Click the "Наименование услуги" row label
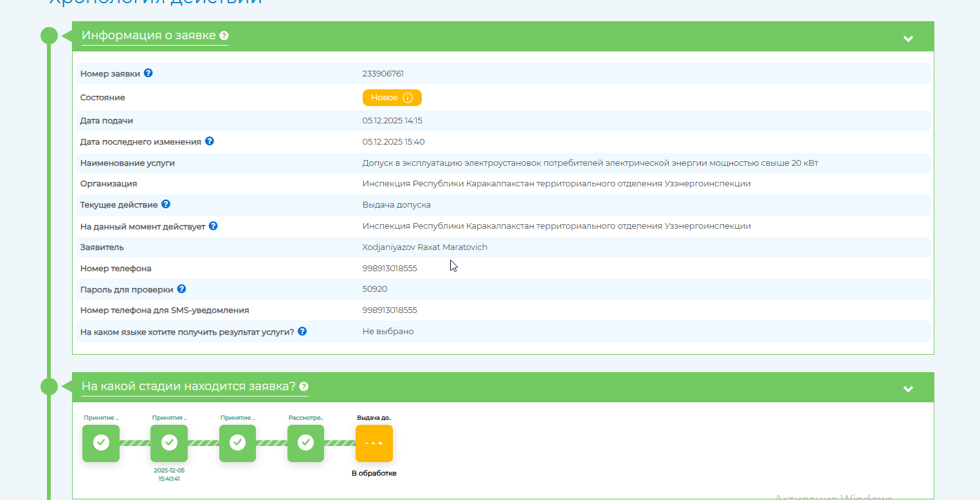 coord(127,163)
